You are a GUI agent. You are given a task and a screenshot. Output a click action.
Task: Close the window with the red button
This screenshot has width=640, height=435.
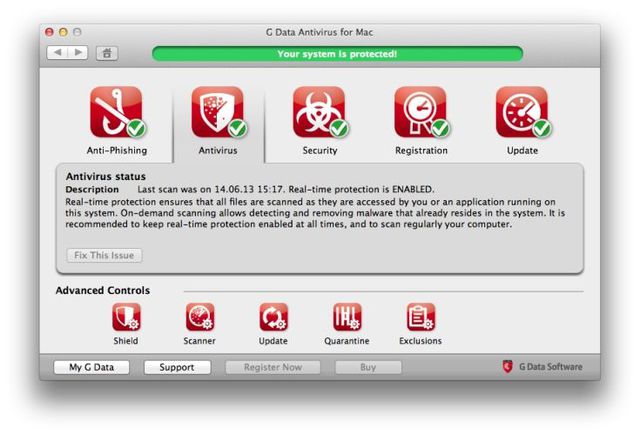(49, 32)
